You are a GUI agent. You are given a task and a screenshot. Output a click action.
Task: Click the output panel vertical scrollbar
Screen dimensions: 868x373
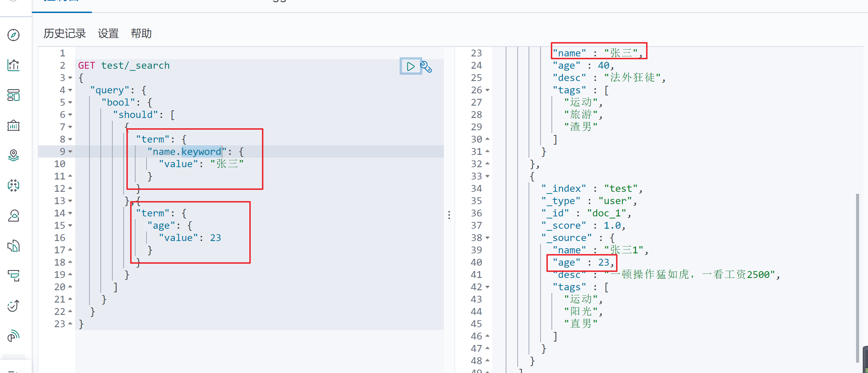click(x=857, y=278)
